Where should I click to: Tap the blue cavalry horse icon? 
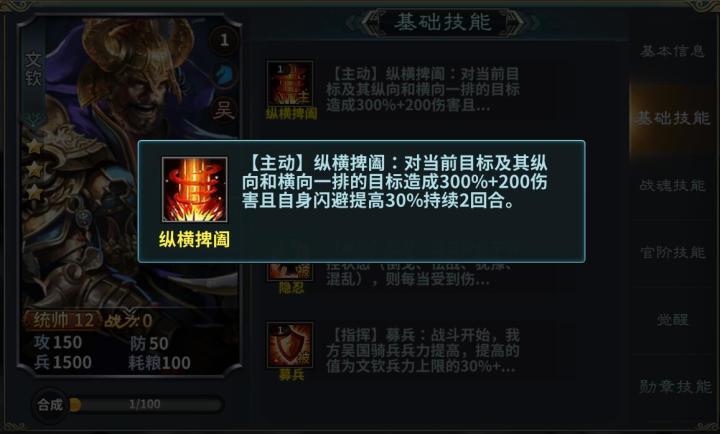(224, 75)
